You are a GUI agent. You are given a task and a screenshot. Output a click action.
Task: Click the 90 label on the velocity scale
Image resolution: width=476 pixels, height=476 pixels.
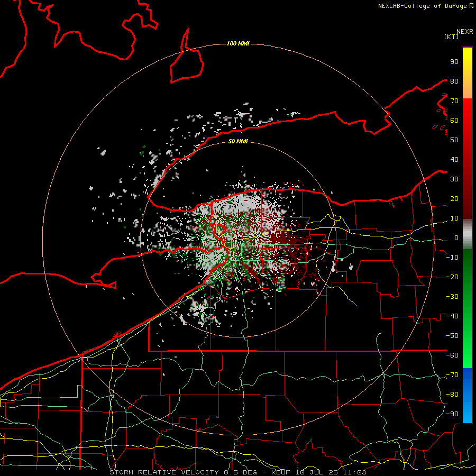click(454, 62)
